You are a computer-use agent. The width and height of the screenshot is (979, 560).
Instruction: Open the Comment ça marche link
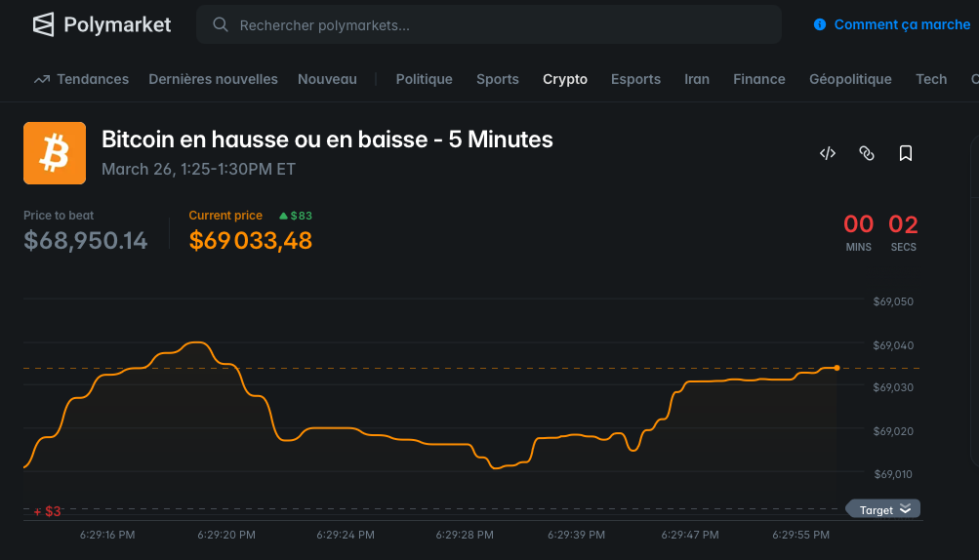tap(902, 24)
